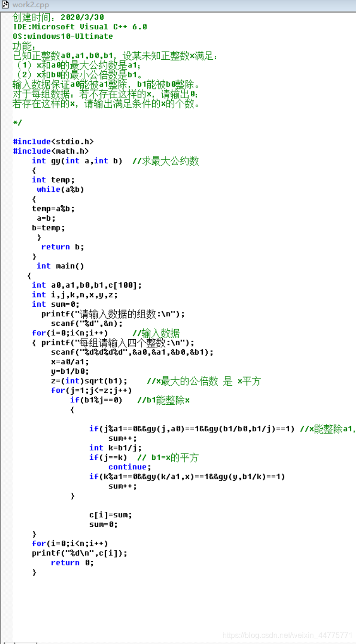356x644 pixels.
Task: Click the comment '(1) x和a0的最大公约数是a1;'
Action: point(78,66)
